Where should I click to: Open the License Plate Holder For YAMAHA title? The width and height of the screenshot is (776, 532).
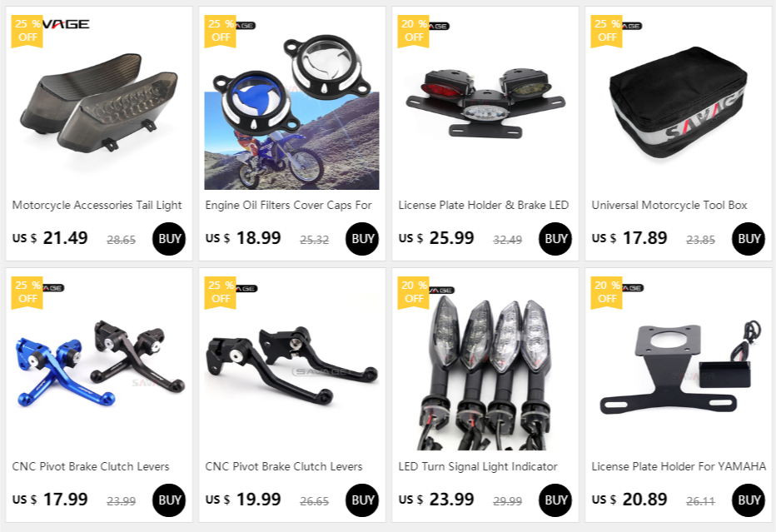(x=679, y=466)
